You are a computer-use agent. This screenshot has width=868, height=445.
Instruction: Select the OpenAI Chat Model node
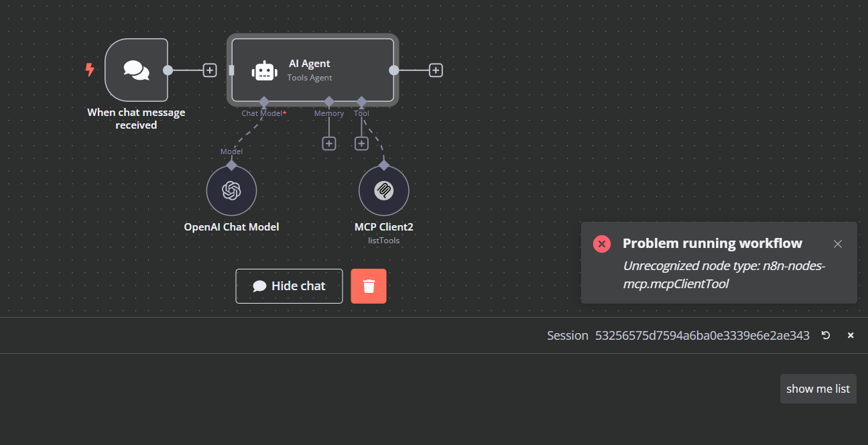click(231, 191)
